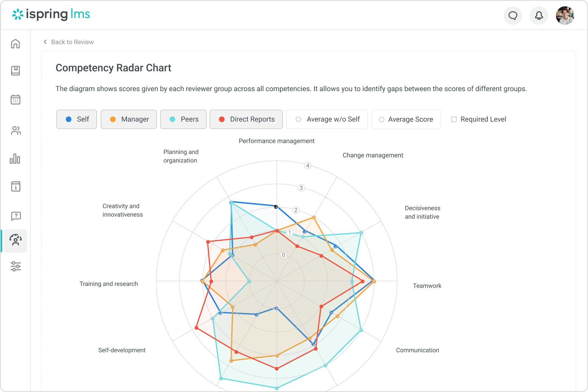Open the chat messages icon
Viewport: 588px width, 392px height.
(513, 15)
